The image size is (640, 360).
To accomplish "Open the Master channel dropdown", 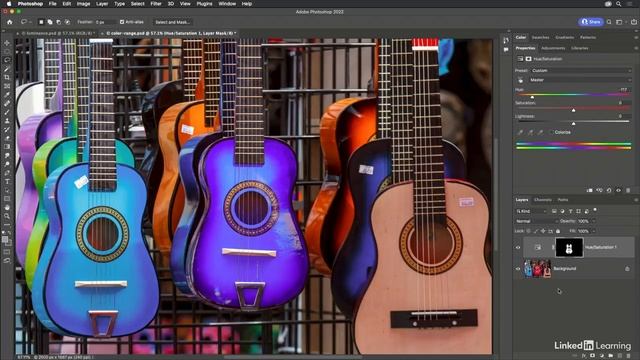I will click(580, 80).
